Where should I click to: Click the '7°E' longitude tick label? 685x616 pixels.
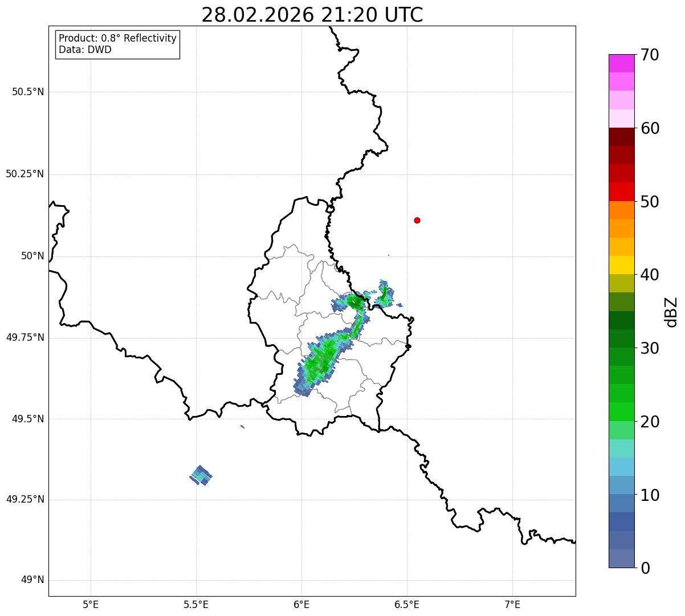[513, 605]
